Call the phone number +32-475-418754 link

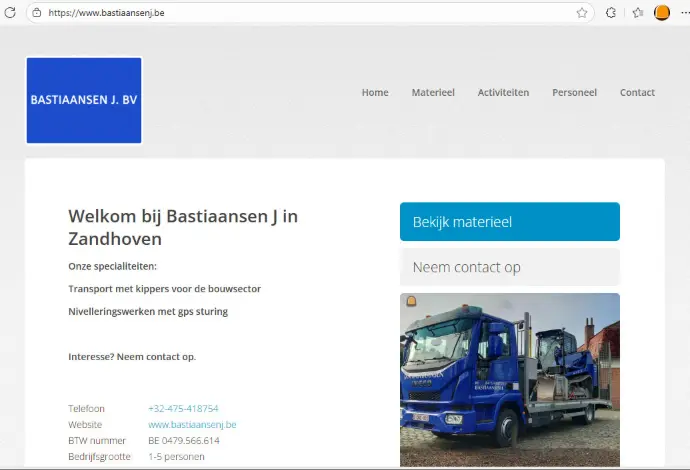click(183, 409)
